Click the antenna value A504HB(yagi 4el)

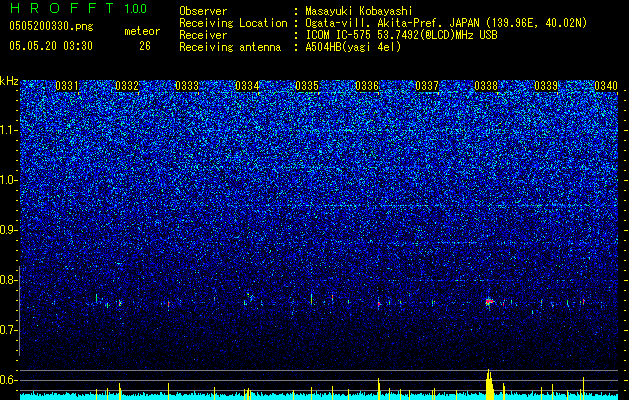[x=353, y=47]
